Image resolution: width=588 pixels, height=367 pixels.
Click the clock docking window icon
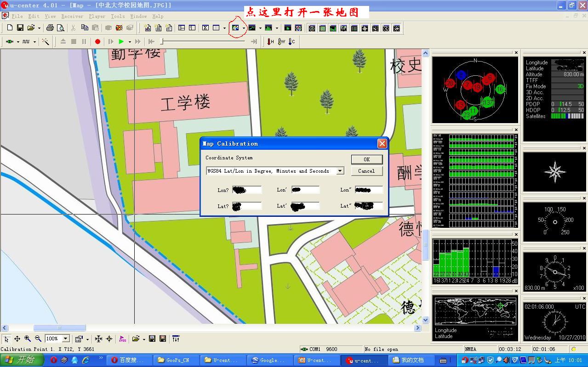[386, 28]
